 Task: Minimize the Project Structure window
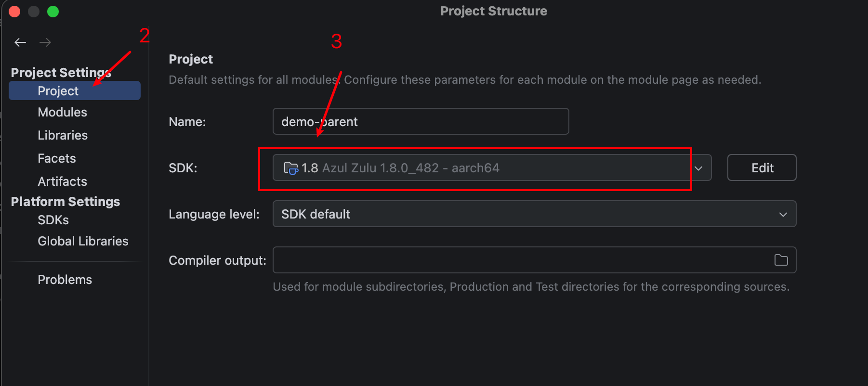coord(34,12)
